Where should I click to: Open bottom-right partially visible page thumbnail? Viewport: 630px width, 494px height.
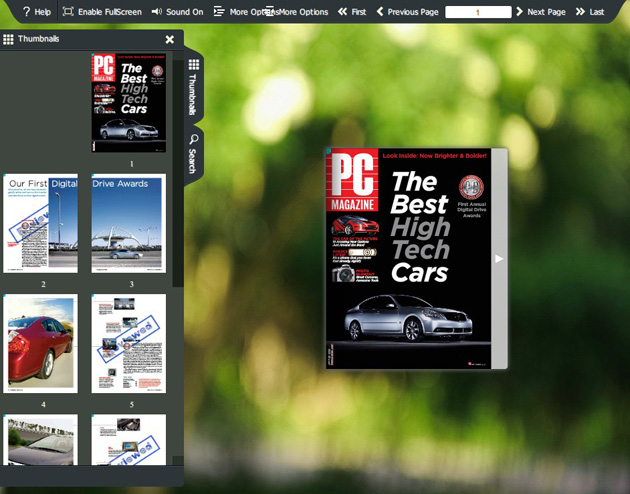(x=129, y=440)
